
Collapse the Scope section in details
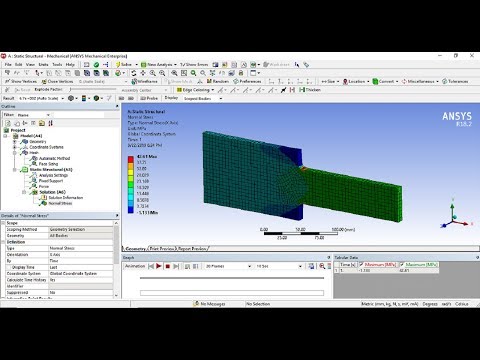tap(3, 223)
